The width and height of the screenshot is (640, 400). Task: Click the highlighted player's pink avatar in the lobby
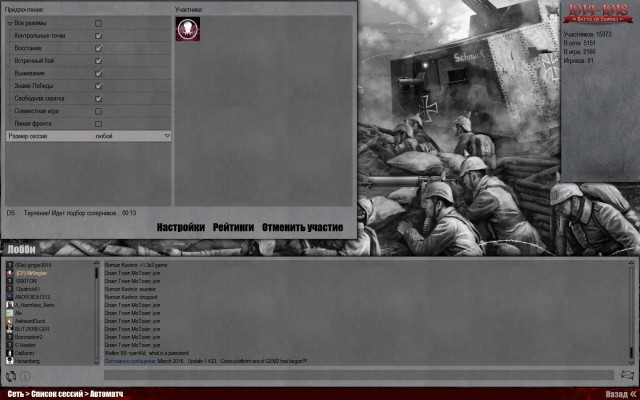coord(10,273)
